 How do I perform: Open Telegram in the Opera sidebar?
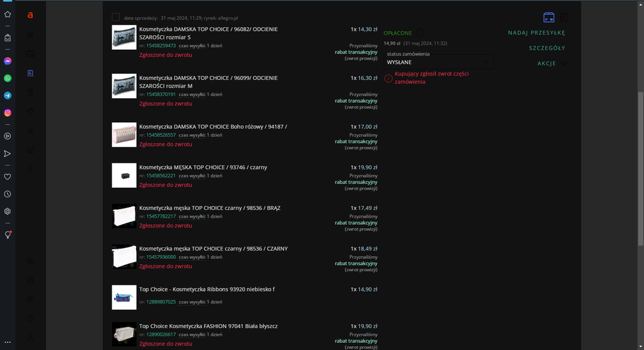(7, 96)
